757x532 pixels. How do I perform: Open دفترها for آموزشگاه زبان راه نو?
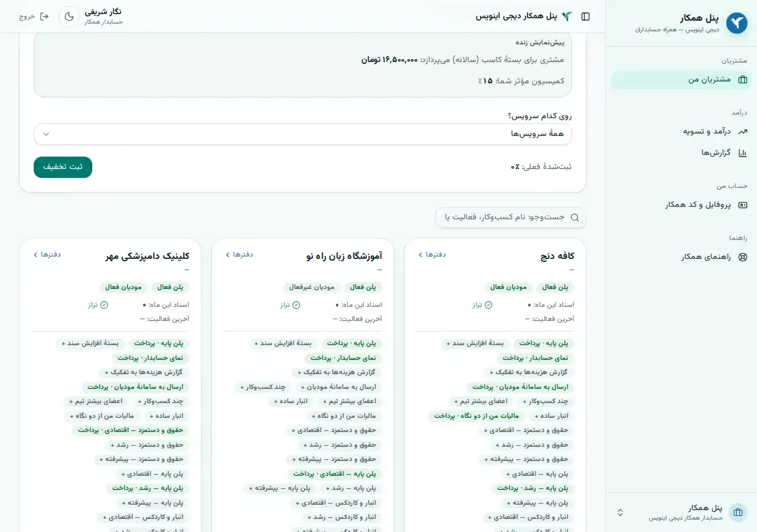pyautogui.click(x=239, y=254)
